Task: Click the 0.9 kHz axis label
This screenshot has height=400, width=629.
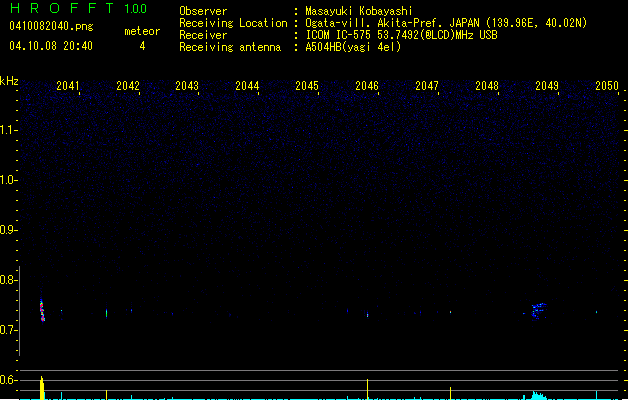Action: (x=9, y=230)
